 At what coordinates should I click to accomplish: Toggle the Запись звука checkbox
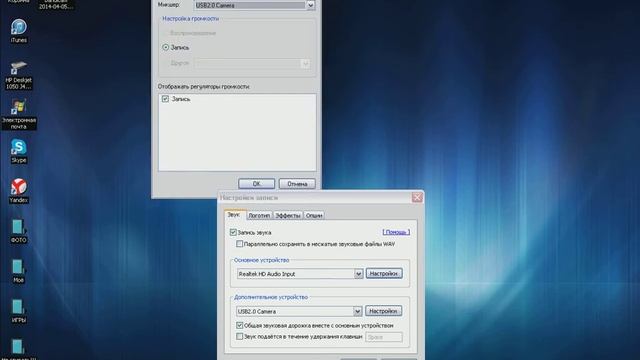(x=233, y=232)
